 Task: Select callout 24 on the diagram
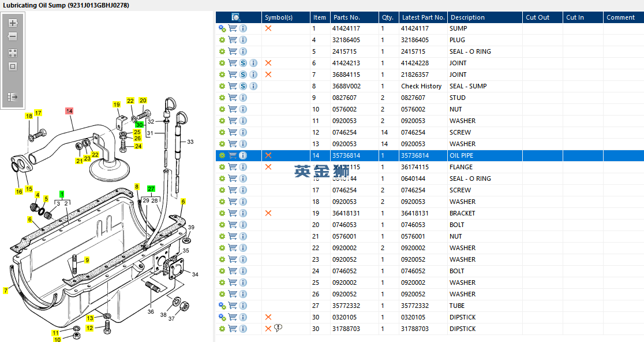[138, 146]
